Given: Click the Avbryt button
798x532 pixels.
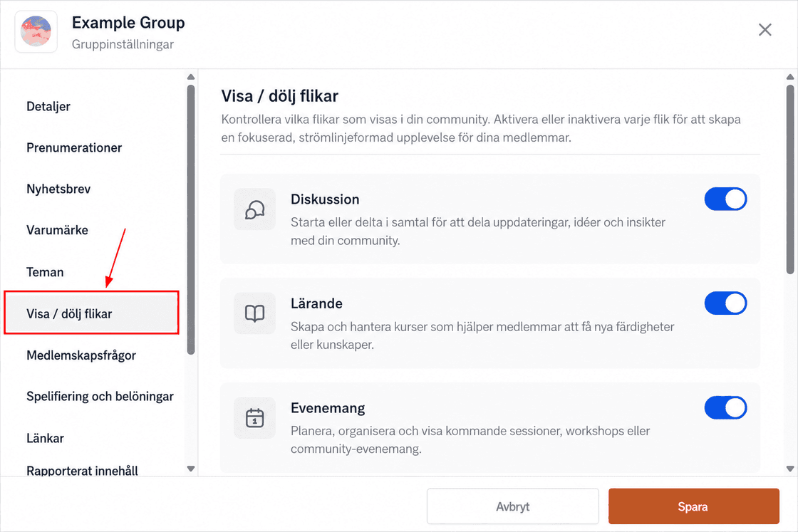Looking at the screenshot, I should [x=512, y=506].
